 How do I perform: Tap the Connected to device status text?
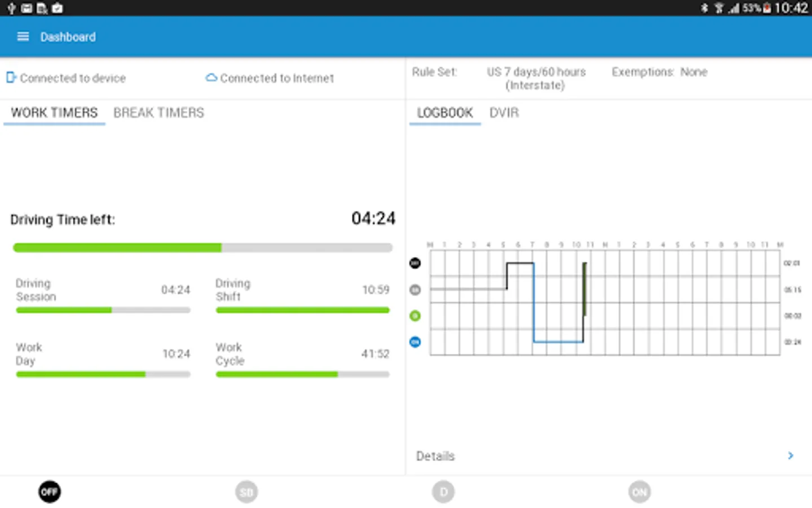coord(73,78)
